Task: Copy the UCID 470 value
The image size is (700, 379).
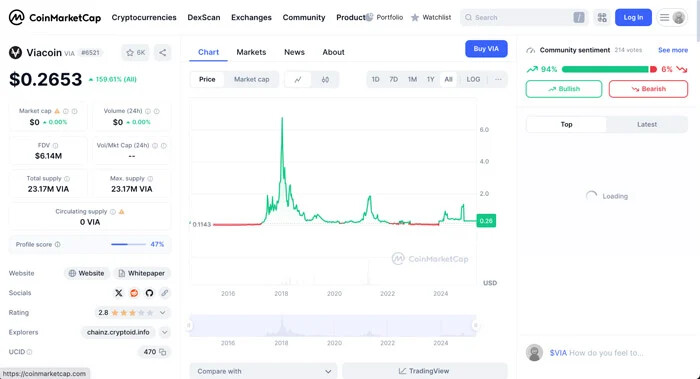Action: (162, 352)
